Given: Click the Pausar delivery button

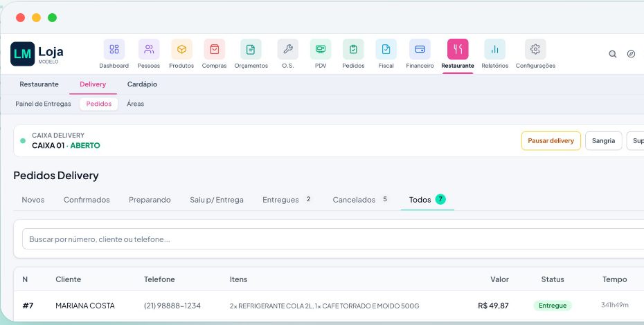Looking at the screenshot, I should [x=551, y=141].
